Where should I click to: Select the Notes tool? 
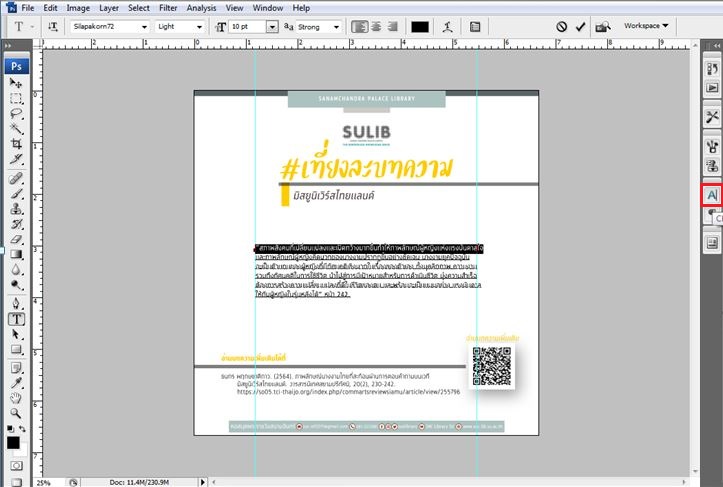pyautogui.click(x=16, y=368)
